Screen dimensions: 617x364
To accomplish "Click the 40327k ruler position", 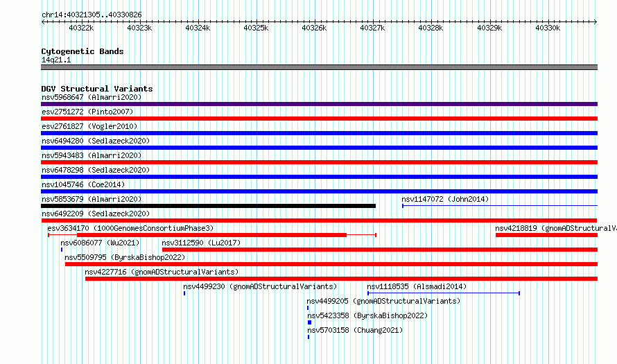I will 373,28.
